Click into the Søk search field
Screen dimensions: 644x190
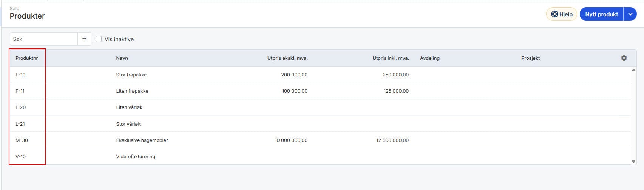[43, 39]
